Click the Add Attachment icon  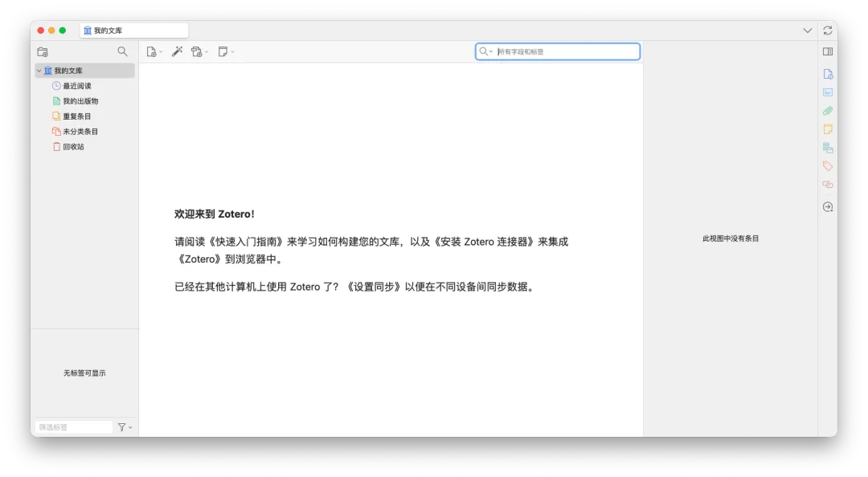click(197, 52)
